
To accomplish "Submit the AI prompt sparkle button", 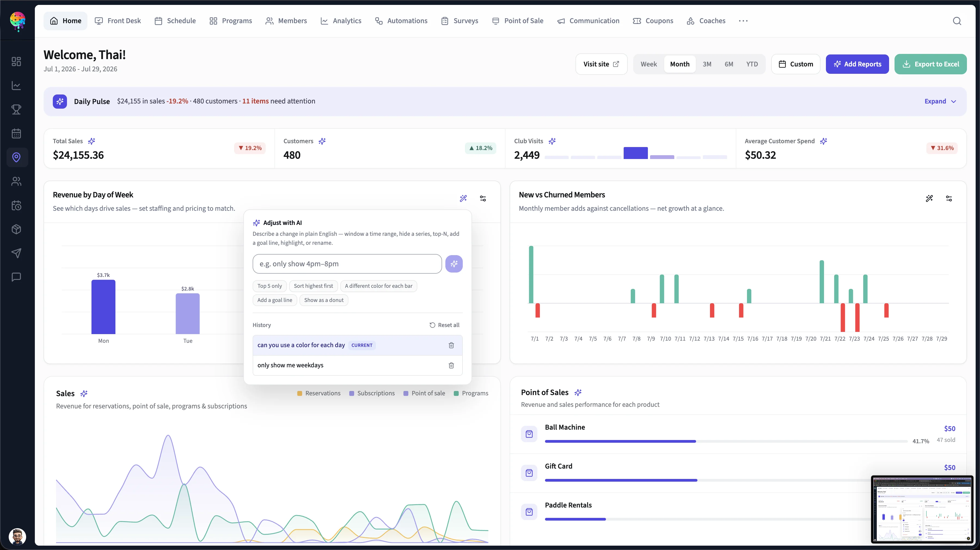I will click(x=454, y=264).
